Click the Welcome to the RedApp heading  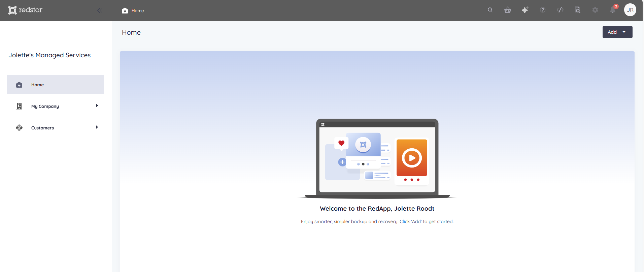tap(377, 209)
